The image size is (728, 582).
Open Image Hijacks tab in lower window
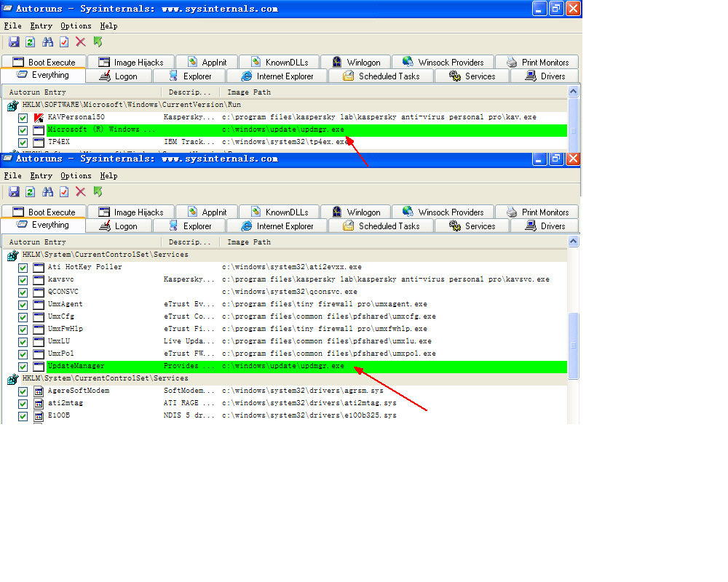pos(131,212)
